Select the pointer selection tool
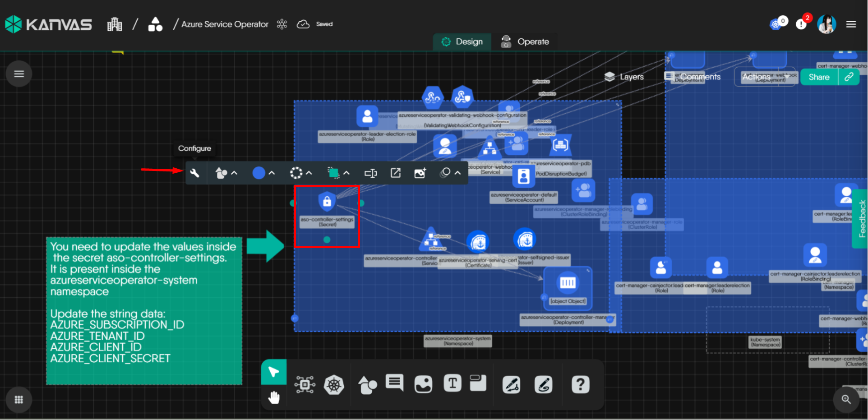 (274, 372)
